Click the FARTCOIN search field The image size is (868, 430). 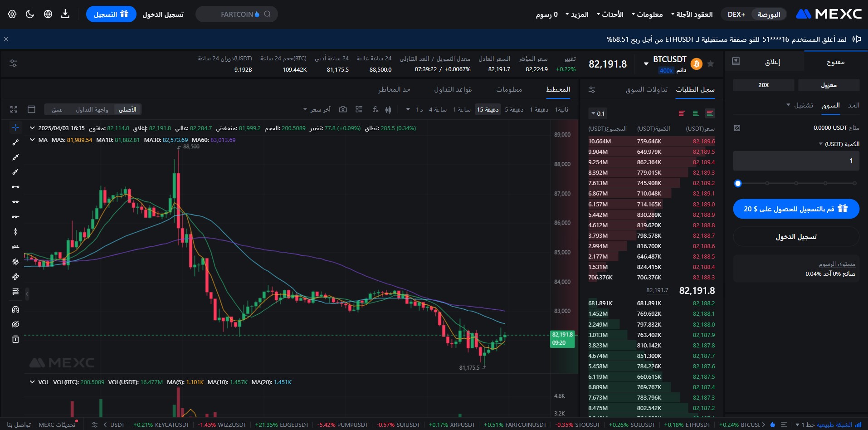click(x=237, y=14)
